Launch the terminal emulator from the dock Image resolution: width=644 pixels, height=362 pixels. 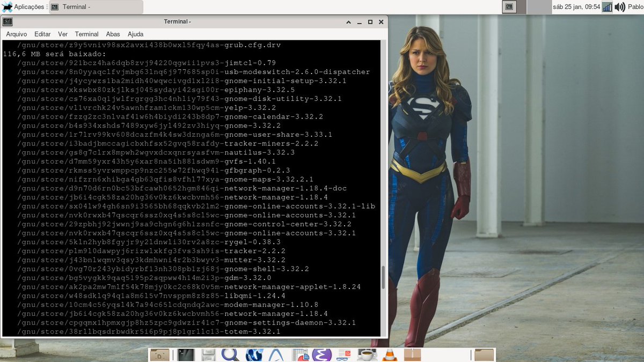pos(186,354)
